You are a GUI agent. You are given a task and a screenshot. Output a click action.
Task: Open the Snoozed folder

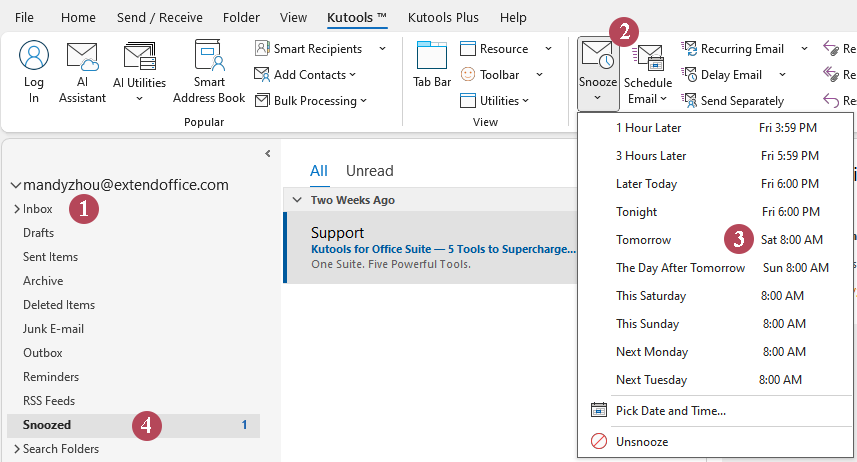point(133,425)
